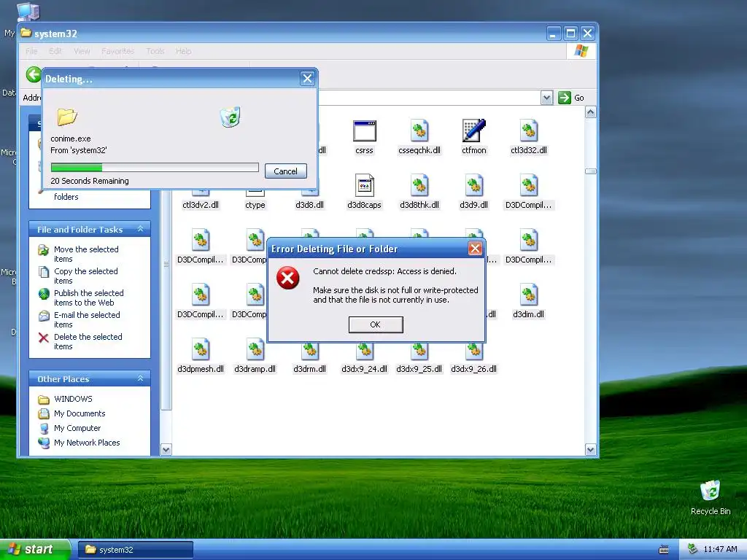Open the Tools menu
747x560 pixels.
[x=155, y=51]
